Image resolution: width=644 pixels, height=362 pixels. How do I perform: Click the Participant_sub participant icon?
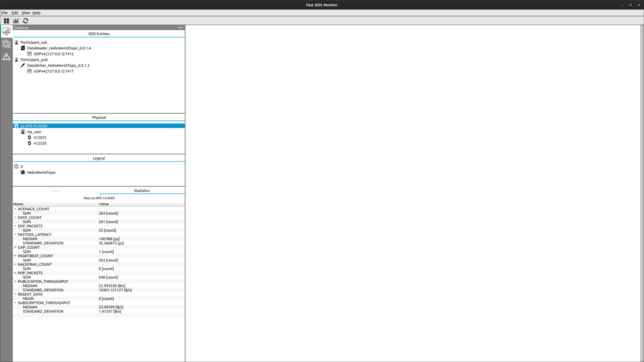coord(17,42)
